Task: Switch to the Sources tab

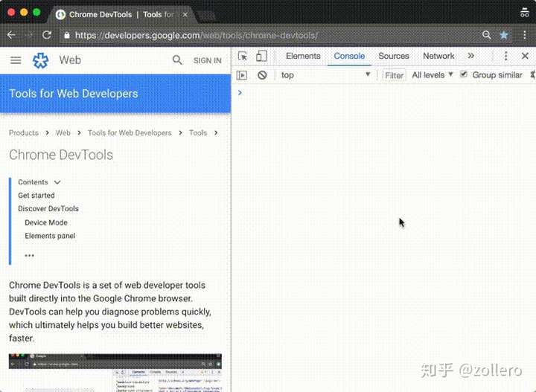Action: click(394, 56)
